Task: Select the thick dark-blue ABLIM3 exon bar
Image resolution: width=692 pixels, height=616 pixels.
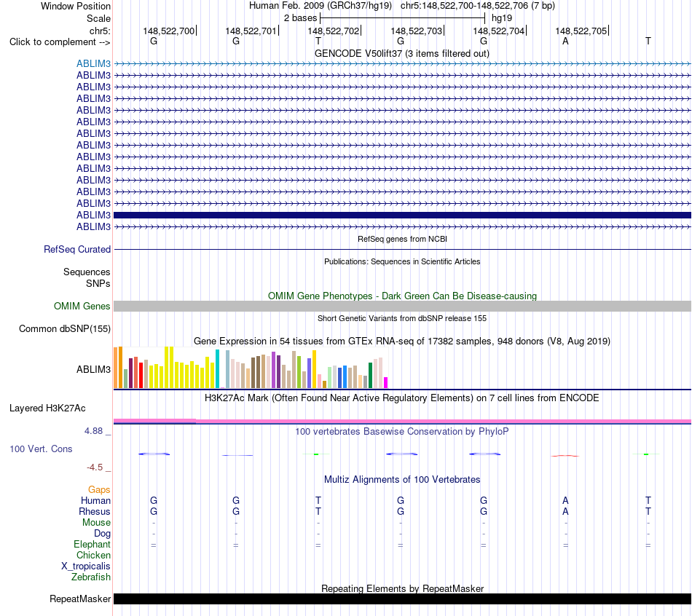Action: 402,216
